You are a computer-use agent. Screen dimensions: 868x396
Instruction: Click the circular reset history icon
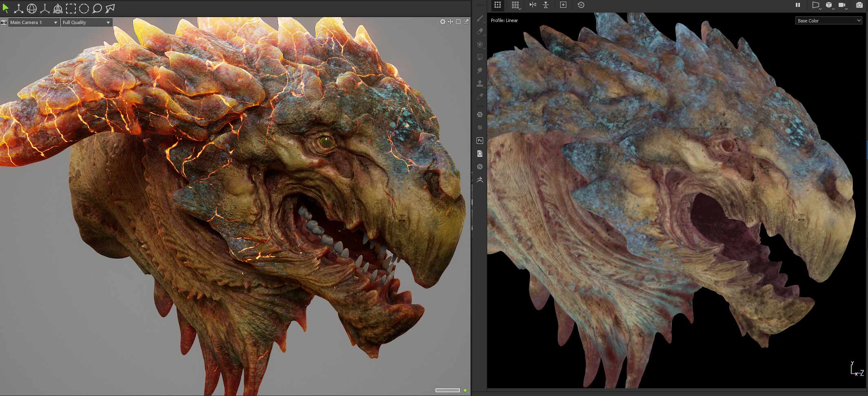[x=581, y=5]
